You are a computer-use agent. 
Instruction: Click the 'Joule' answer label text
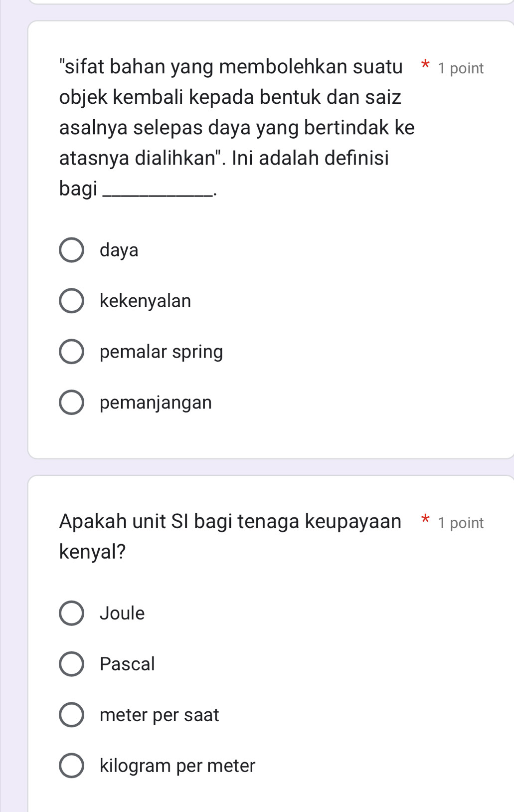[122, 613]
